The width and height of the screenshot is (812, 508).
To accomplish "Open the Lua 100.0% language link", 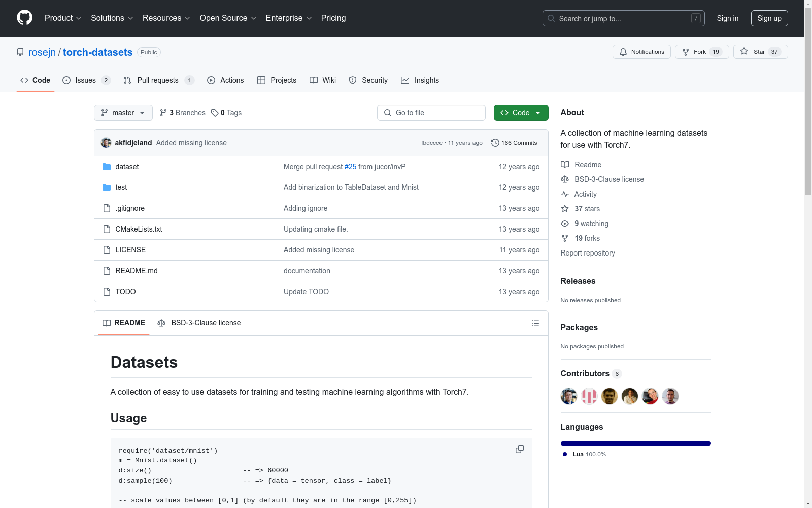I will pos(584,454).
